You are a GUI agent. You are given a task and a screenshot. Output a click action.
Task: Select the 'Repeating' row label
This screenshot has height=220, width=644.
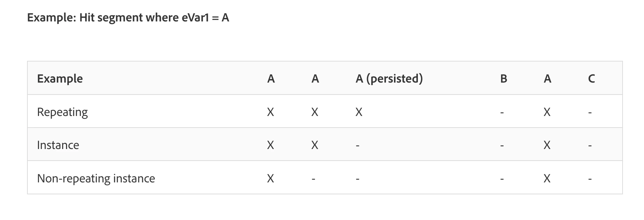63,112
